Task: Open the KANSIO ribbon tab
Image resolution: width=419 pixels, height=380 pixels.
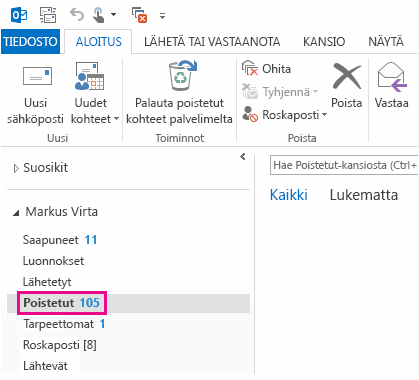Action: (x=324, y=42)
